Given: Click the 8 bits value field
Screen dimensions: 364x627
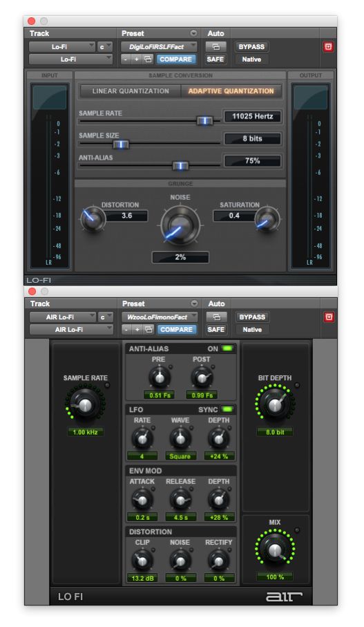Looking at the screenshot, I should pos(253,139).
